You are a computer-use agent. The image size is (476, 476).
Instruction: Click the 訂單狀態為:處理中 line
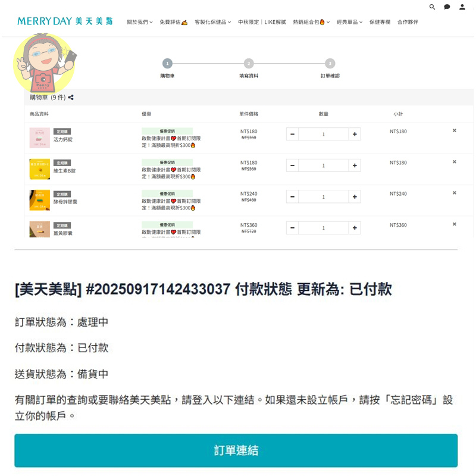[x=62, y=322]
